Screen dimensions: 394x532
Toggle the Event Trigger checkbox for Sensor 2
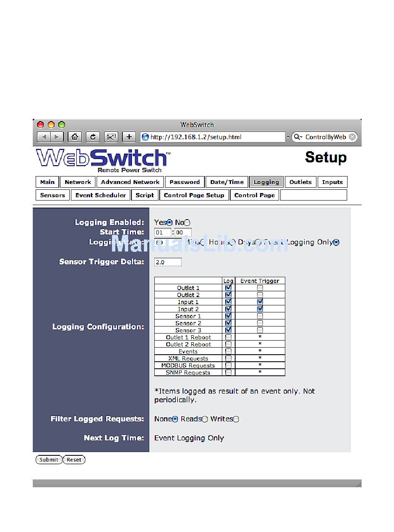260,323
